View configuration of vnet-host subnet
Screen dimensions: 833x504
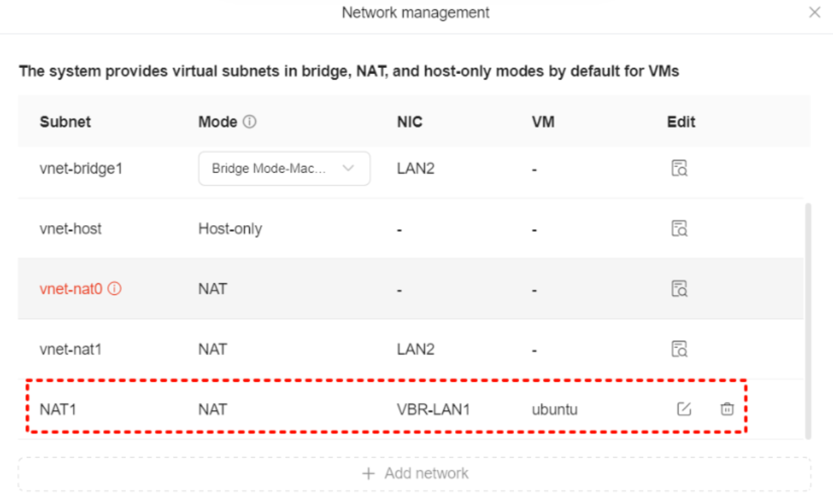click(681, 229)
